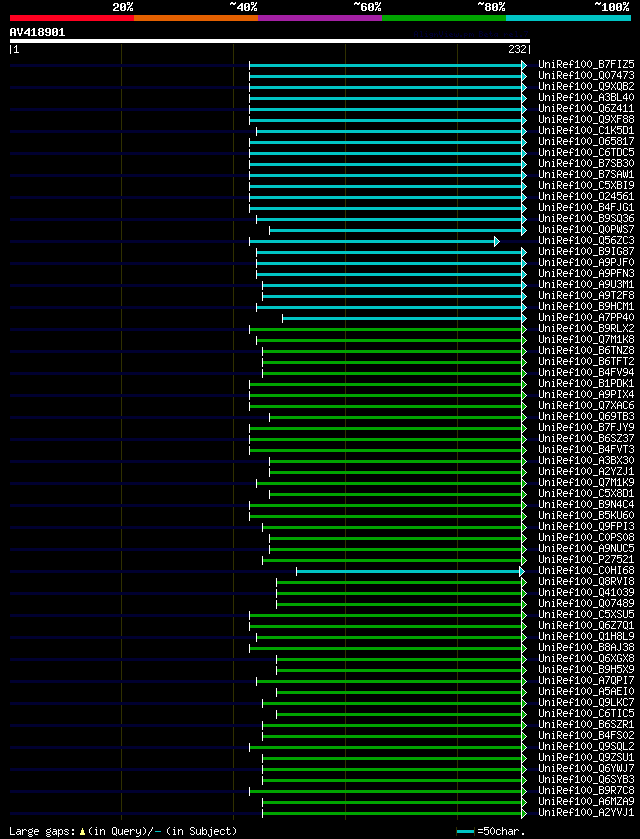This screenshot has height=839, width=640.
Task: Click the UniRef100_B4FJG1 label
Action: [x=586, y=208]
